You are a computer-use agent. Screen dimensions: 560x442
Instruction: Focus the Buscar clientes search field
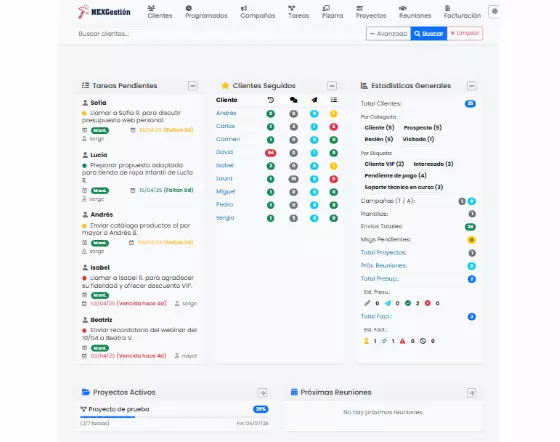220,34
